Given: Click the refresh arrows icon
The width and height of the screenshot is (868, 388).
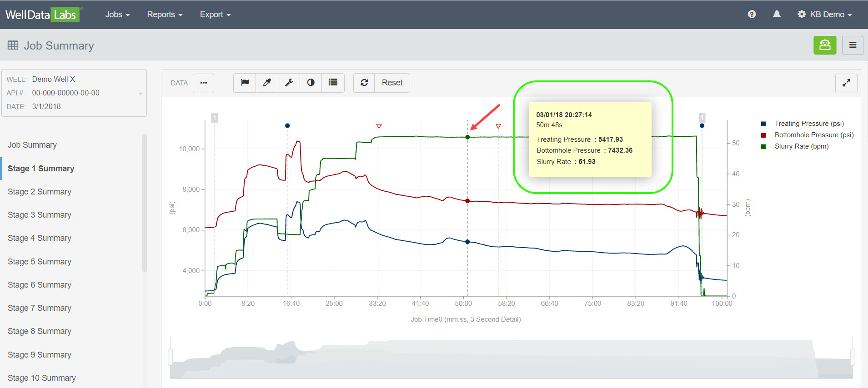Looking at the screenshot, I should click(364, 83).
